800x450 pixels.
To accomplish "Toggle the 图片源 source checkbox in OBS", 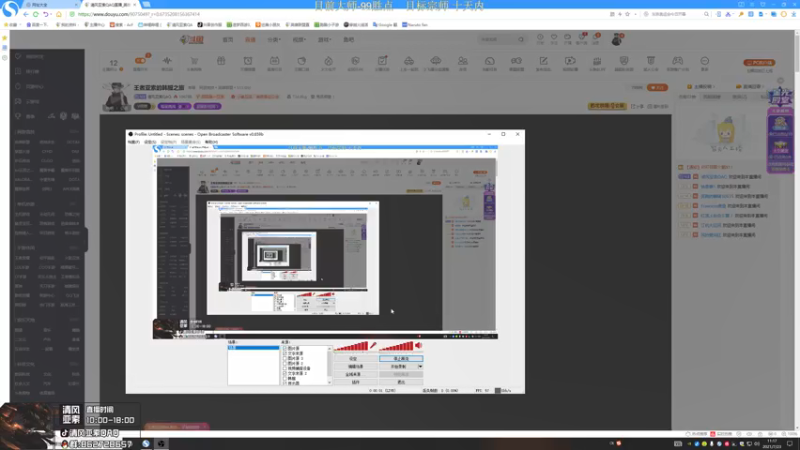I will (285, 348).
